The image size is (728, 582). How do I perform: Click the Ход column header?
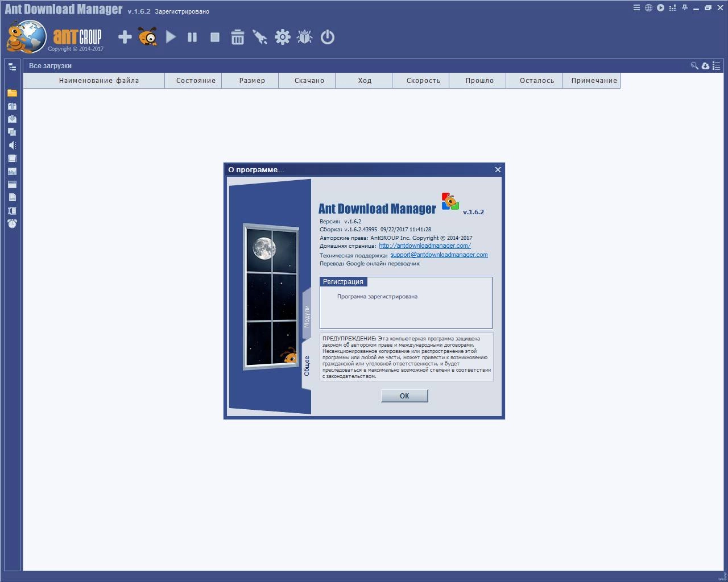coord(365,81)
